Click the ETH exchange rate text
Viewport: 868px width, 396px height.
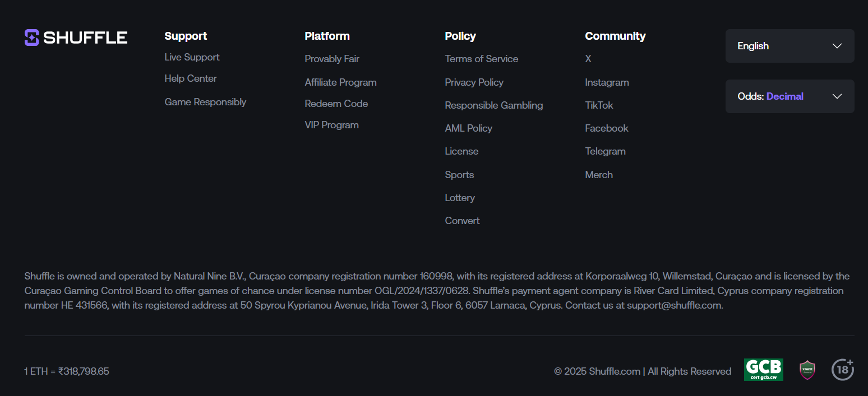click(67, 371)
